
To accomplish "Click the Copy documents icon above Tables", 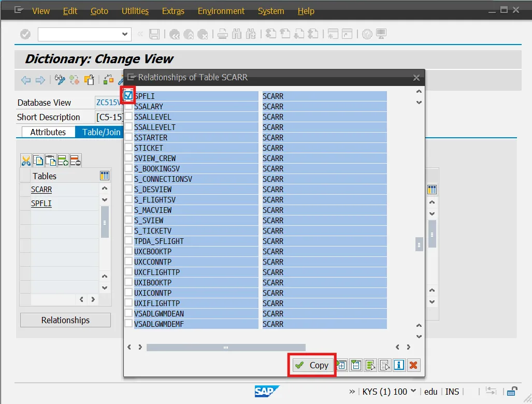I will point(38,161).
